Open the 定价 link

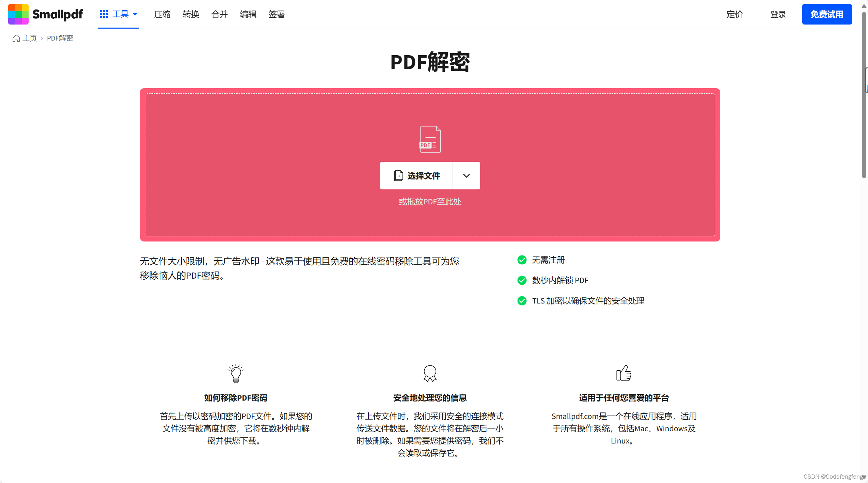[735, 14]
